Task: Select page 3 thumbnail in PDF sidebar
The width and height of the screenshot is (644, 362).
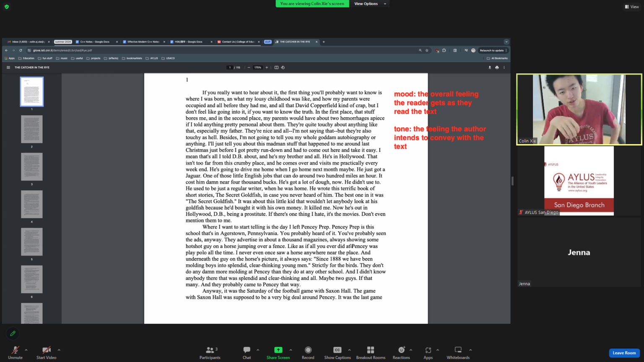Action: tap(32, 167)
